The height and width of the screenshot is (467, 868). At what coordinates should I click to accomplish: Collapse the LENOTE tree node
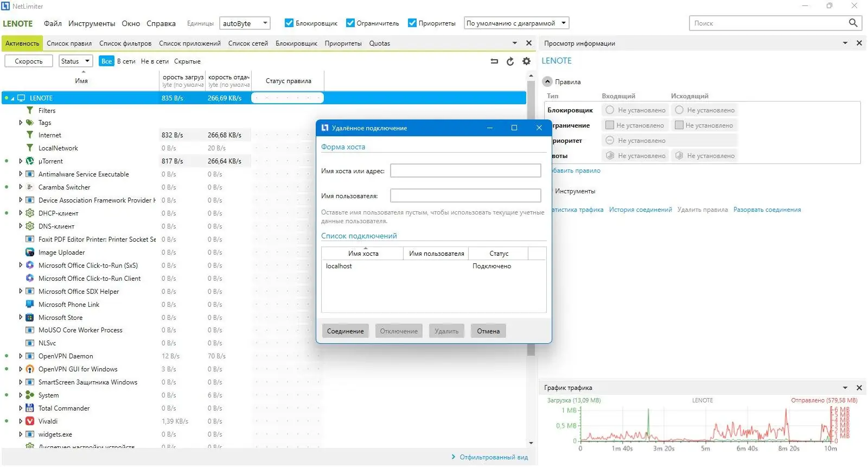[x=12, y=98]
